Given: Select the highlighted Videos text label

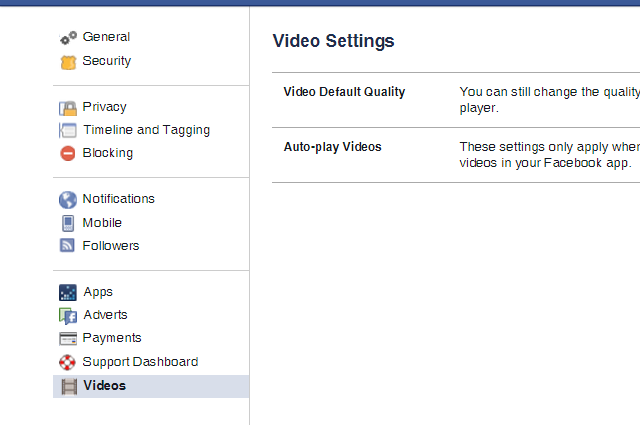Looking at the screenshot, I should (x=105, y=386).
